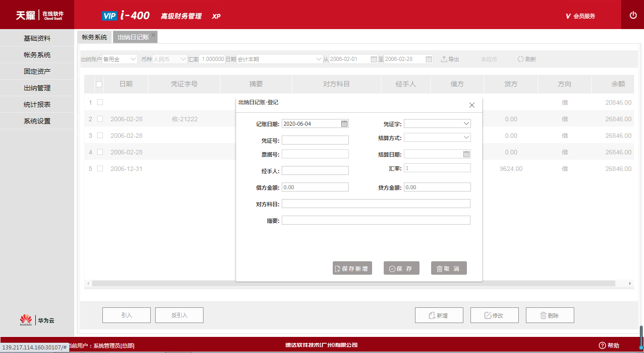Open the calendar for 结算日期 field

tap(466, 154)
